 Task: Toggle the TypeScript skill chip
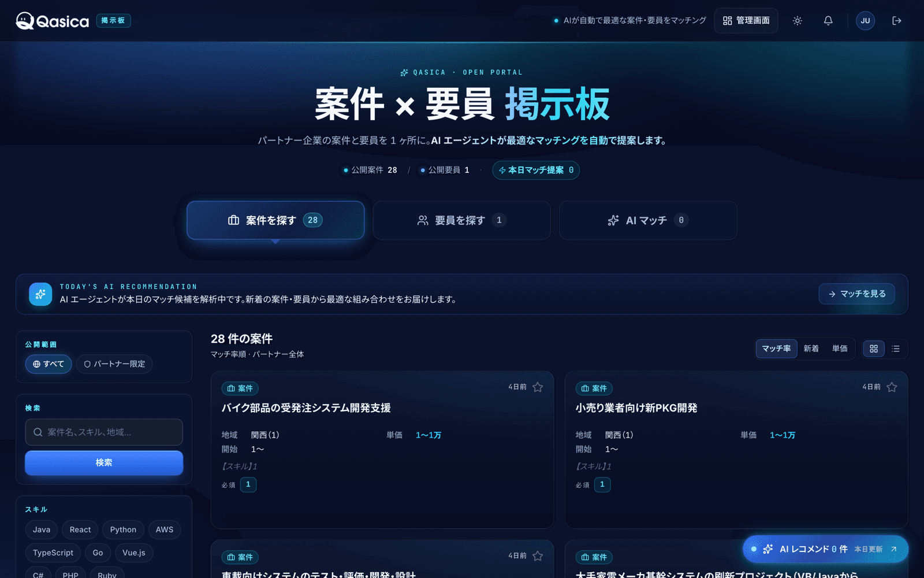tap(53, 553)
